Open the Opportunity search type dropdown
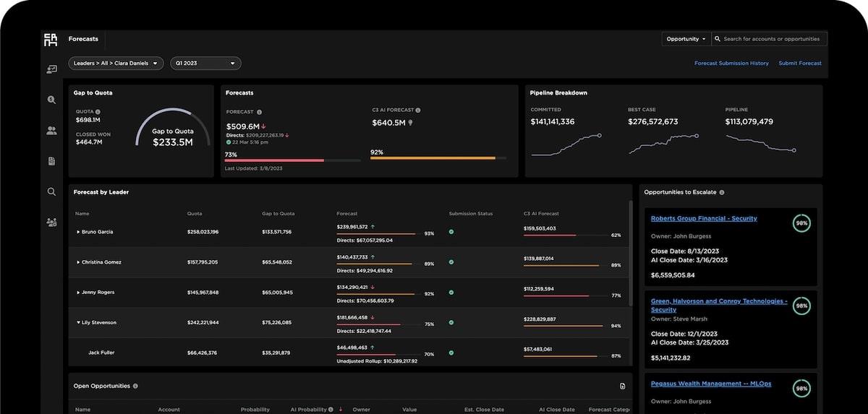Image resolution: width=868 pixels, height=414 pixels. pyautogui.click(x=686, y=39)
